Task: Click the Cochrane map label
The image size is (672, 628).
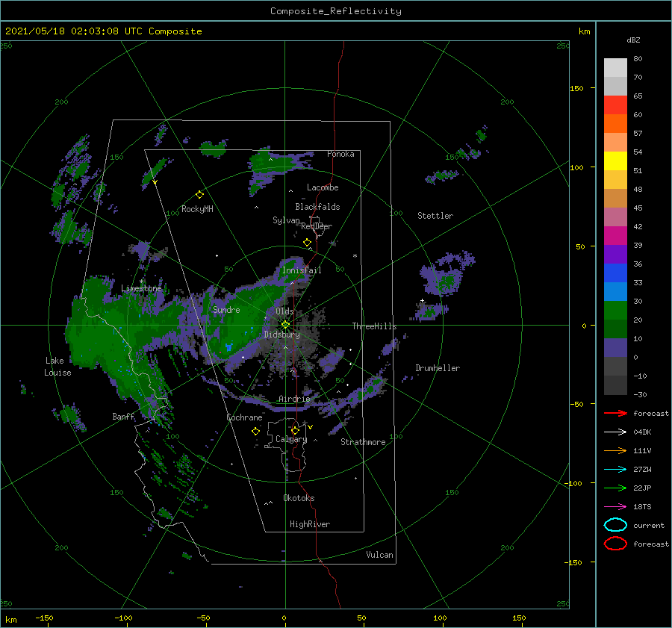Action: click(244, 417)
